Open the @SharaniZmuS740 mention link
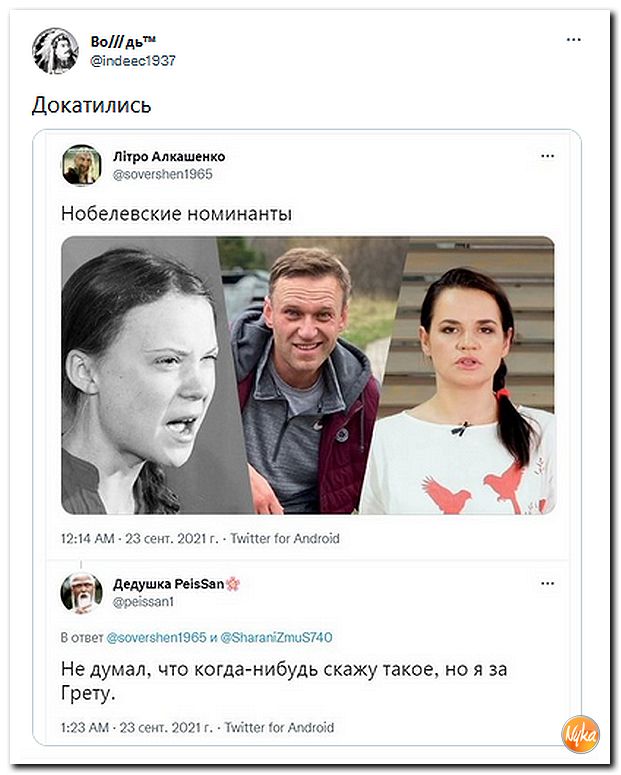Viewport: 621px width, 775px height. [x=276, y=637]
